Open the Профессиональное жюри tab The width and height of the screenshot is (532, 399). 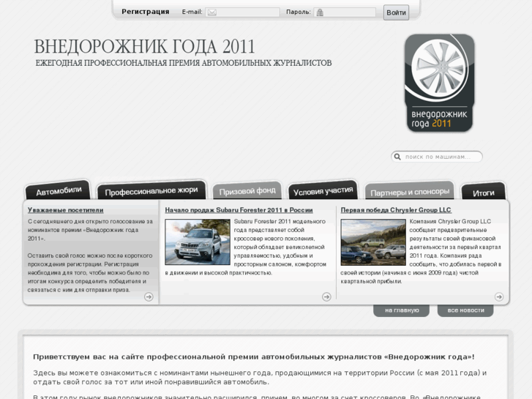pyautogui.click(x=151, y=190)
